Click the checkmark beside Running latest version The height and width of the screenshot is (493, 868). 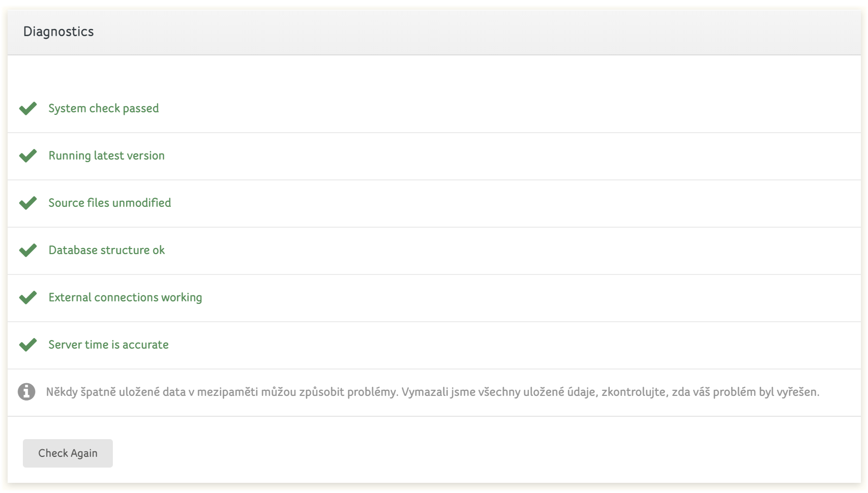(x=28, y=156)
